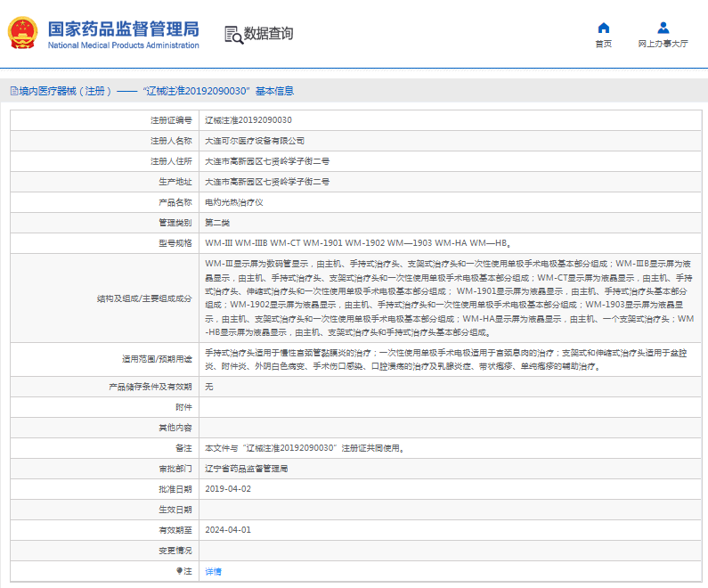Click the expiry date 2024-04-01

coord(228,530)
